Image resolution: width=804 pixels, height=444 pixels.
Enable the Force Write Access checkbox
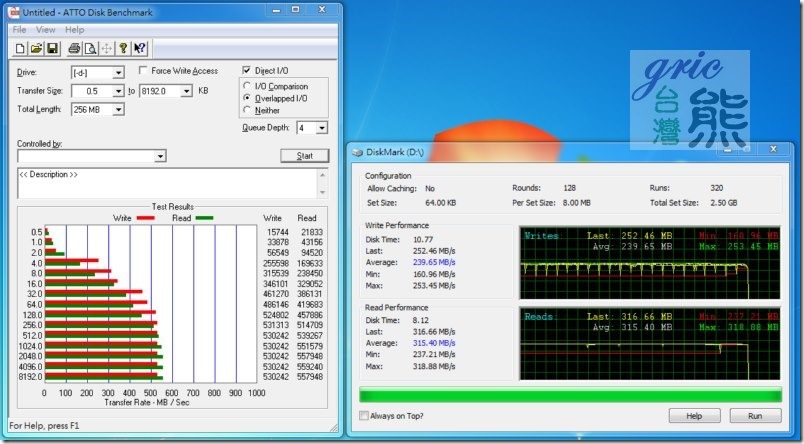[144, 72]
